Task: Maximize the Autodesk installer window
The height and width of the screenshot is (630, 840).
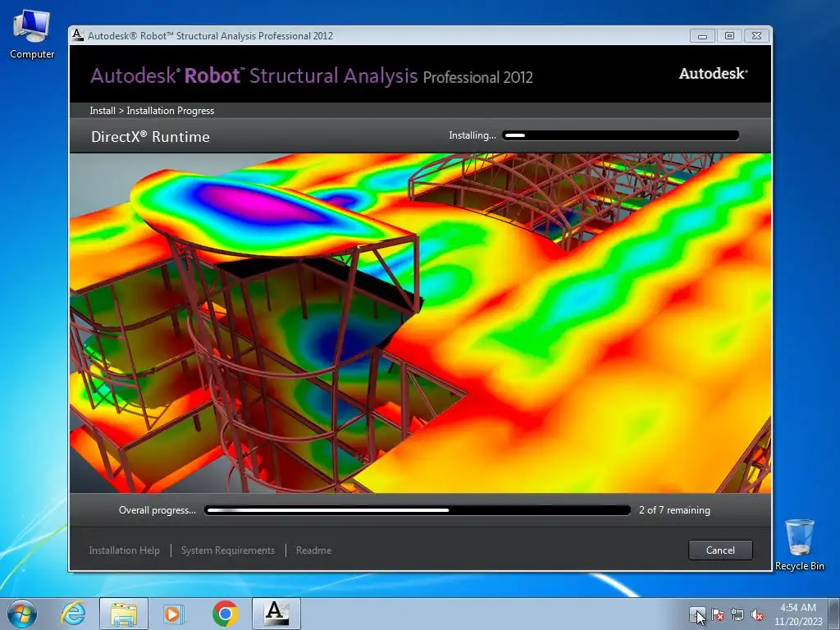Action: point(729,36)
